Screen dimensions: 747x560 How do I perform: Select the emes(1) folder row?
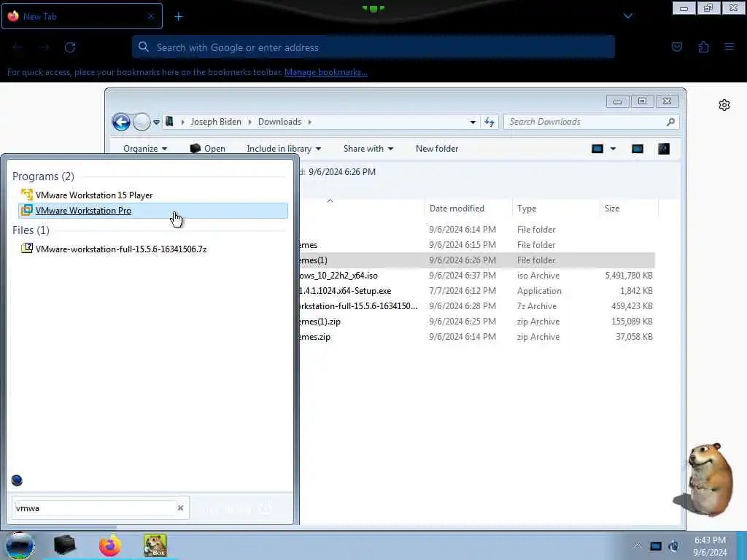point(476,260)
